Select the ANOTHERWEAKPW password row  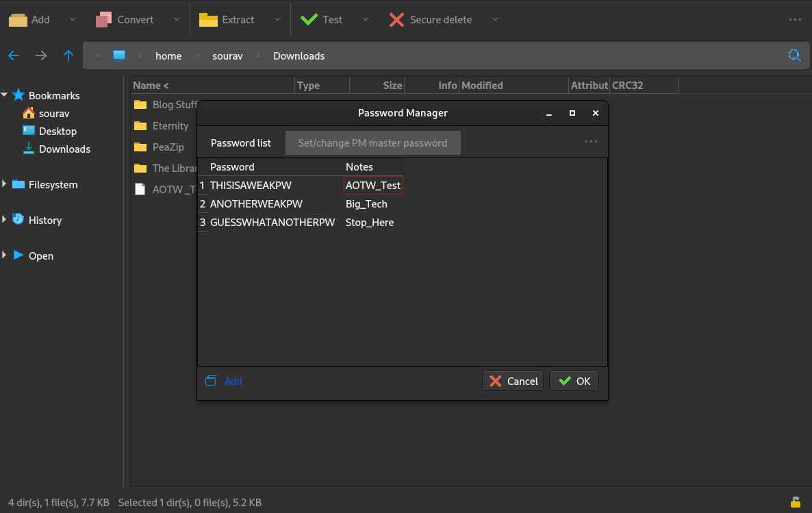click(256, 204)
